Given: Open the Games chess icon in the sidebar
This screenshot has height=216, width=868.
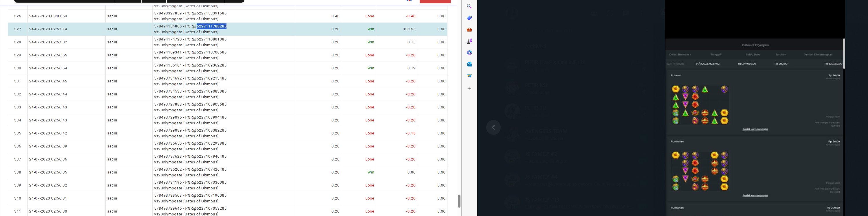Looking at the screenshot, I should coord(469,41).
